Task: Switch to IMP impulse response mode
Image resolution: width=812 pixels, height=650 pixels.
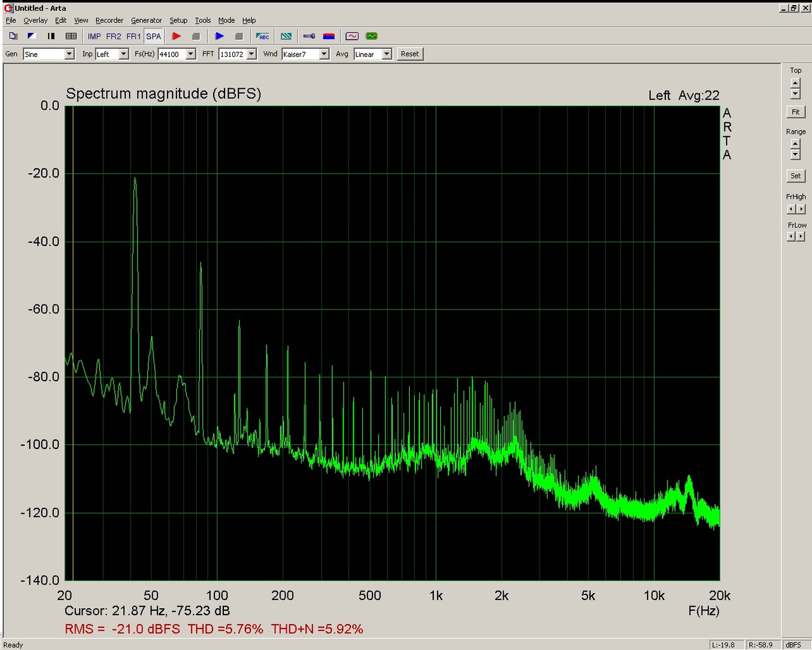Action: coord(95,36)
